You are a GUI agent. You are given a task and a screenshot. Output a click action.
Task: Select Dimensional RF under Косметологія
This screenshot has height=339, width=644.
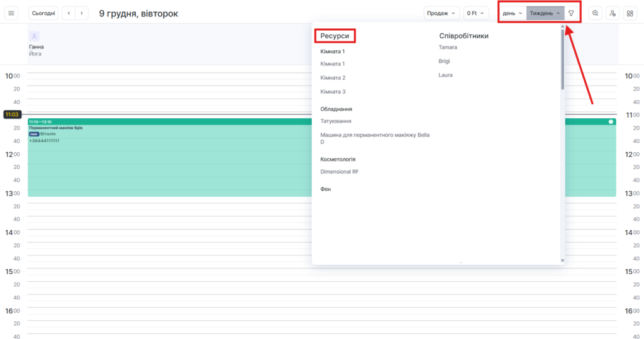click(340, 172)
